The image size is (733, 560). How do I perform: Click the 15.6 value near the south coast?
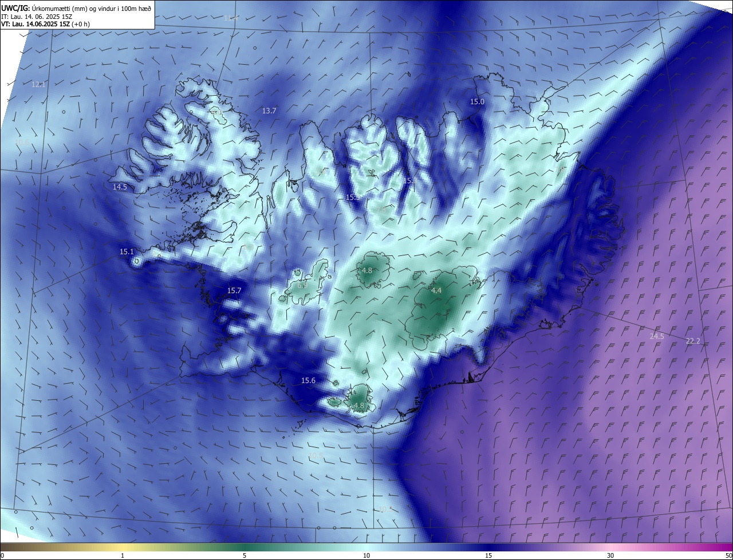[308, 380]
